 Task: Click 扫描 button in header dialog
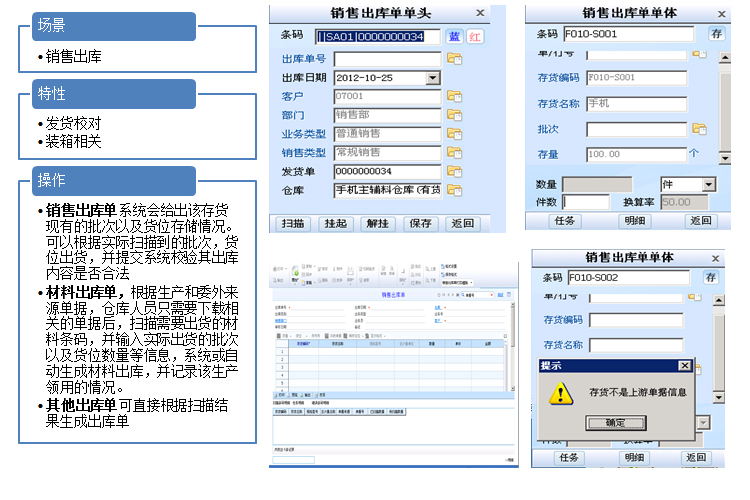coord(293,223)
